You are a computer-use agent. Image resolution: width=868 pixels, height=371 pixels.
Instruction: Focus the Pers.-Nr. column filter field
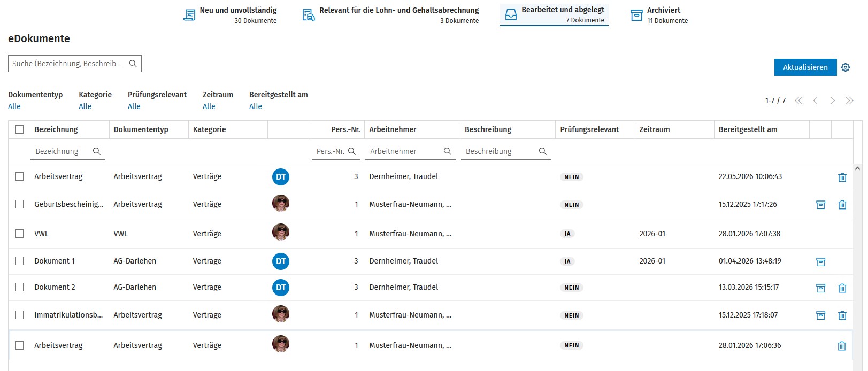pos(336,151)
